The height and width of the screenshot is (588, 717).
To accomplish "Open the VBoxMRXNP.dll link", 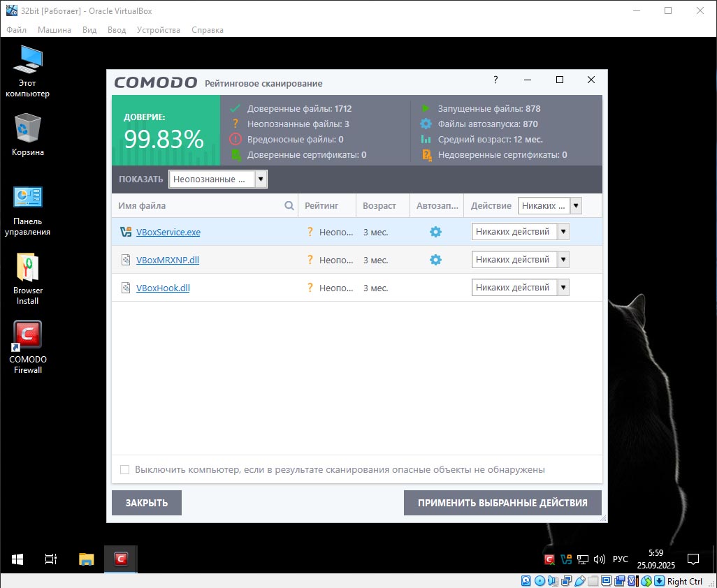I will click(167, 260).
